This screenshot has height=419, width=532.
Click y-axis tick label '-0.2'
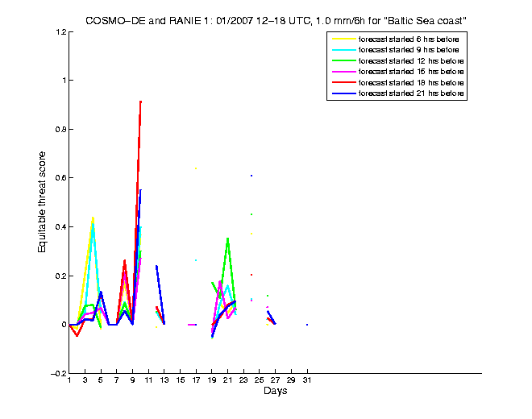click(x=59, y=374)
